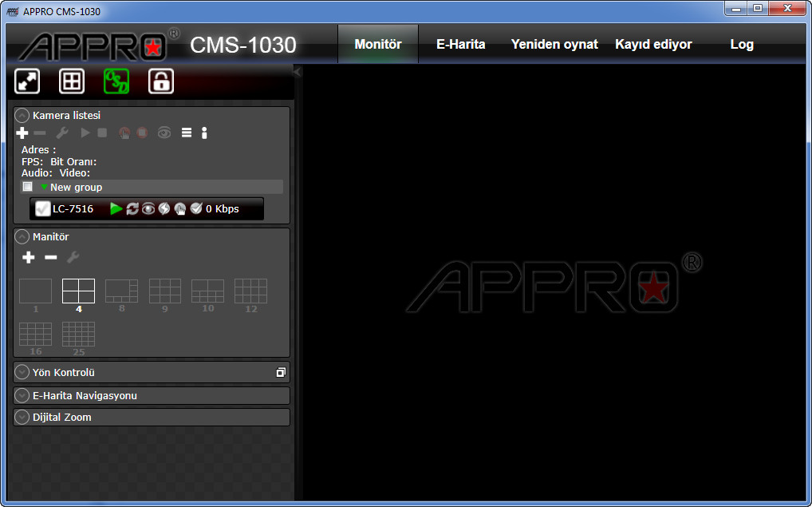Add a monitor with the Manitör plus icon
The width and height of the screenshot is (812, 507).
click(29, 257)
